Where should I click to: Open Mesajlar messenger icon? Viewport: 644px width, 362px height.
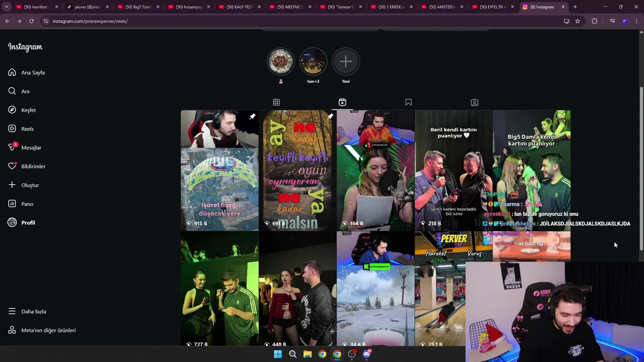12,147
